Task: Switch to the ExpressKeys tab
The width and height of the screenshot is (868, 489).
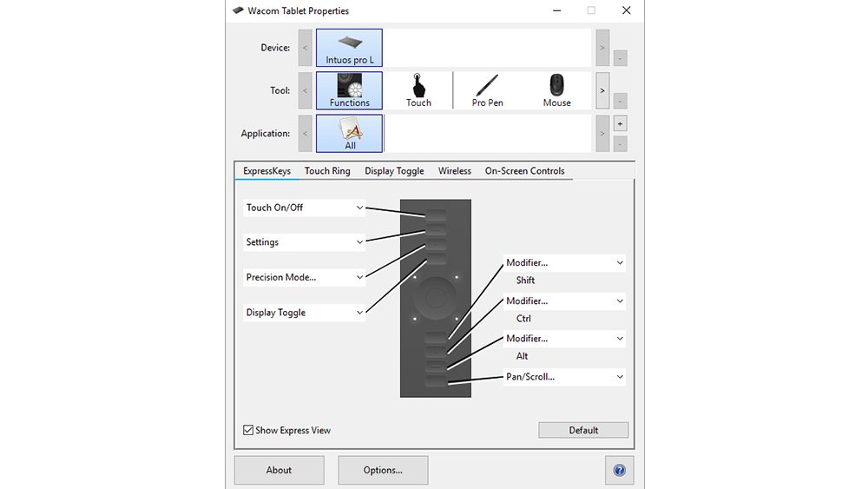Action: (x=266, y=171)
